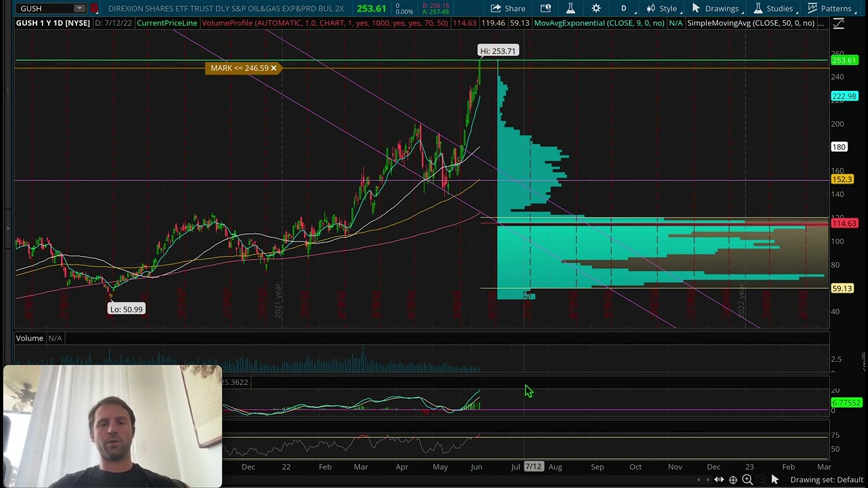868x488 pixels.
Task: Click the Hi: 253.71 price bubble
Action: (x=498, y=51)
